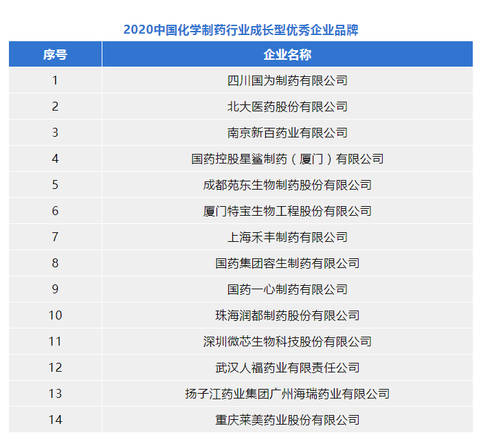Image resolution: width=481 pixels, height=448 pixels.
Task: Select 重庆莱美药业股份有限公司 in last row
Action: pyautogui.click(x=287, y=420)
